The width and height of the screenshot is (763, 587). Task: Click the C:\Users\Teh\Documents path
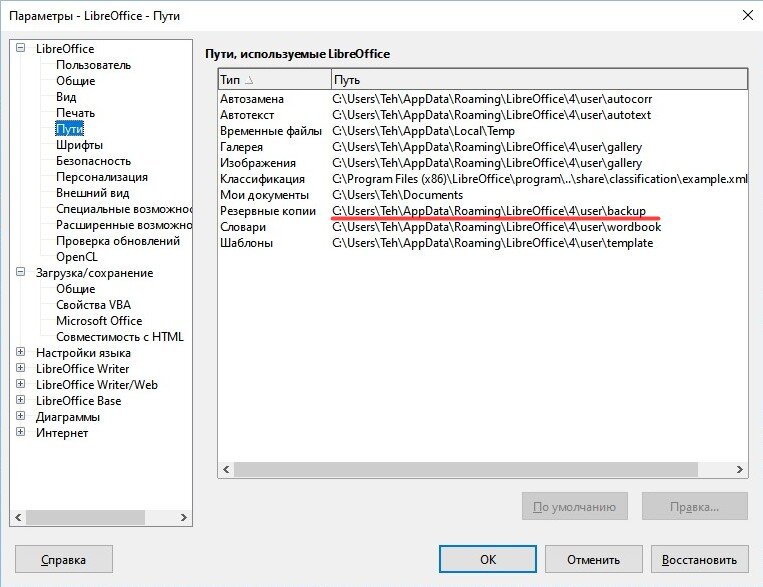coord(398,195)
